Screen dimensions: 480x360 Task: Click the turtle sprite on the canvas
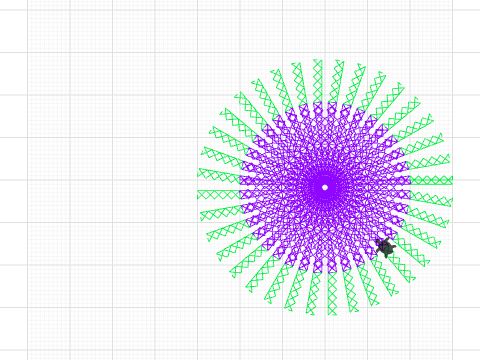click(x=386, y=247)
